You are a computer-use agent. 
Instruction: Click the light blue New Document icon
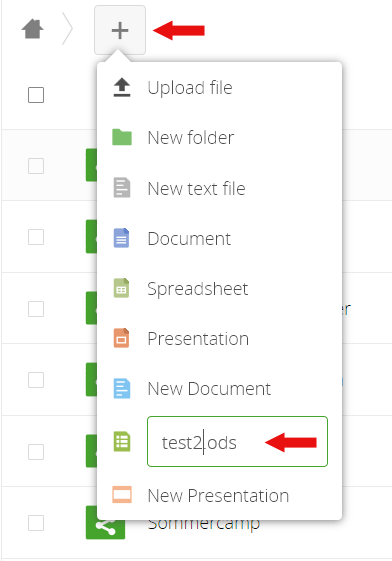[122, 388]
